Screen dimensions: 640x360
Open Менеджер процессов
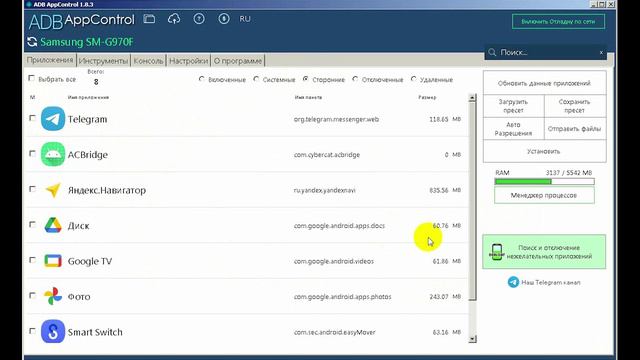pyautogui.click(x=544, y=196)
